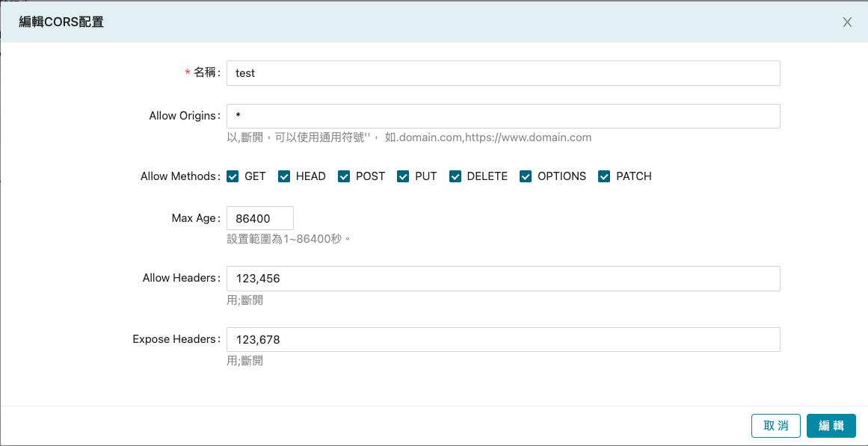The height and width of the screenshot is (446, 868).
Task: Toggle the PUT method checkbox
Action: (403, 176)
